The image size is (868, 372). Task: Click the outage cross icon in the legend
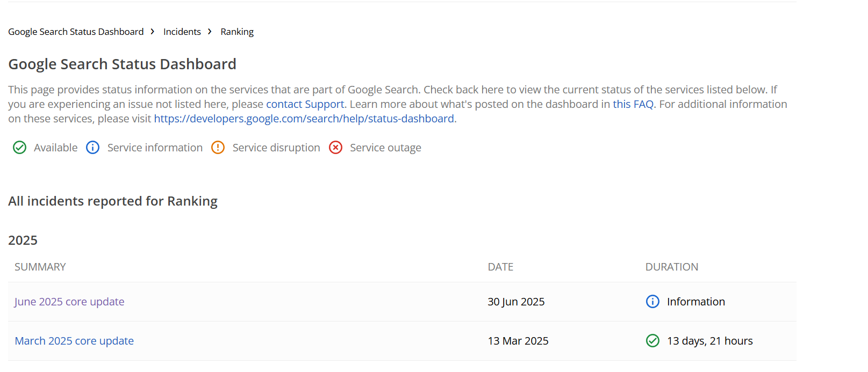(335, 147)
